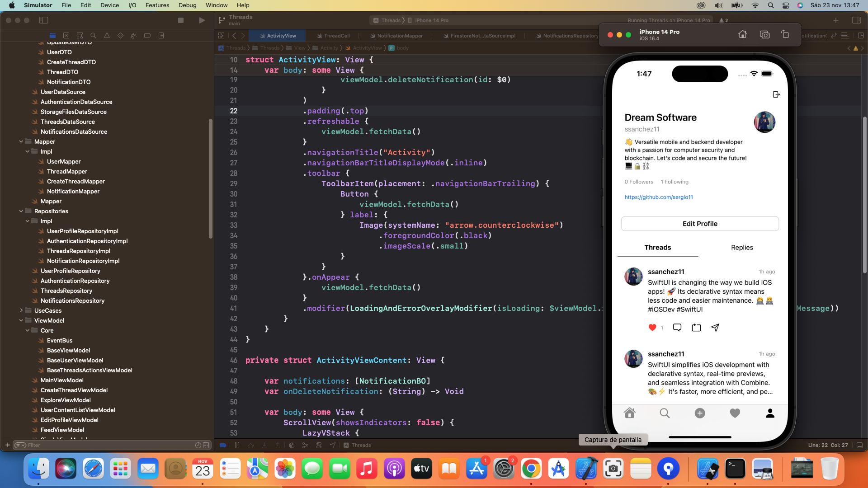
Task: Stop the running Threads scheme
Action: (181, 20)
